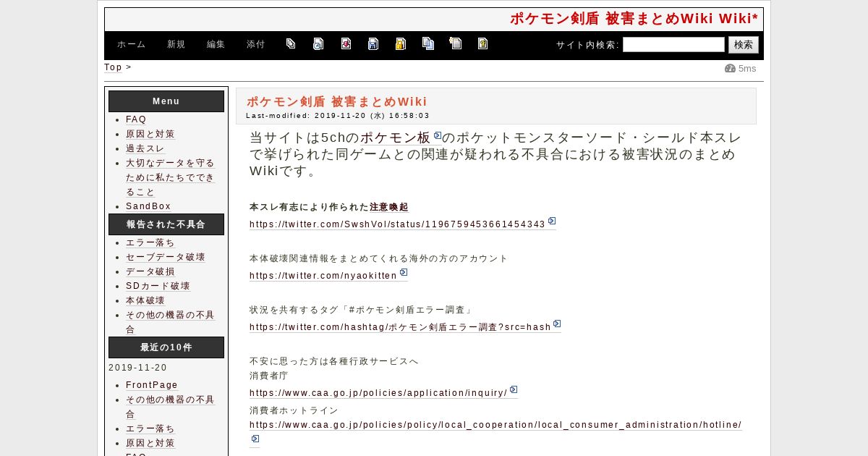Open 原因と対策 under Menu
Image resolution: width=868 pixels, height=456 pixels.
(150, 134)
